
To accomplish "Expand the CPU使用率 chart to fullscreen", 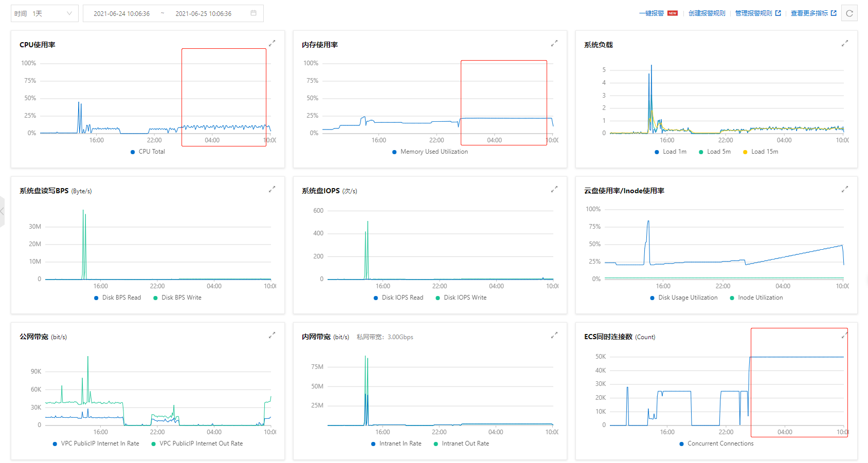I will point(272,44).
